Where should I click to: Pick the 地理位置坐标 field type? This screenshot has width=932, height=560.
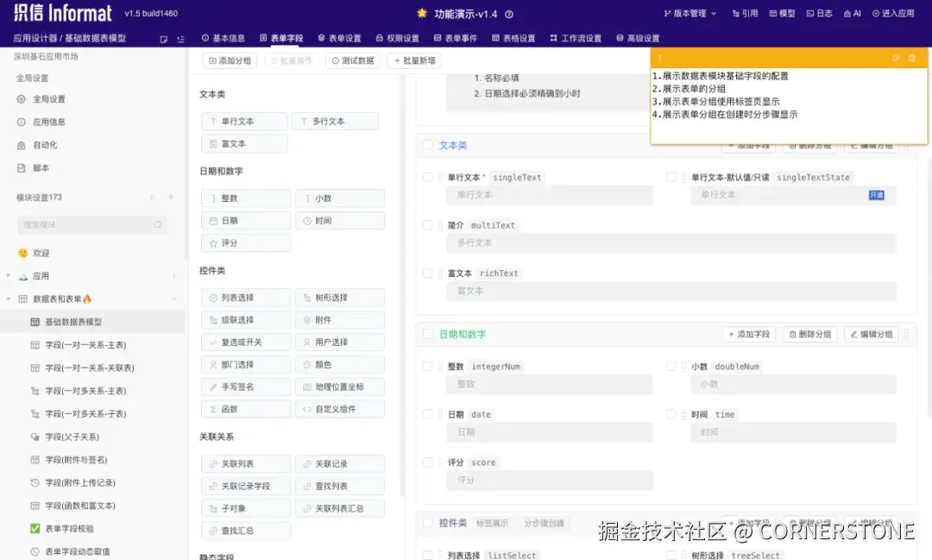(x=340, y=387)
